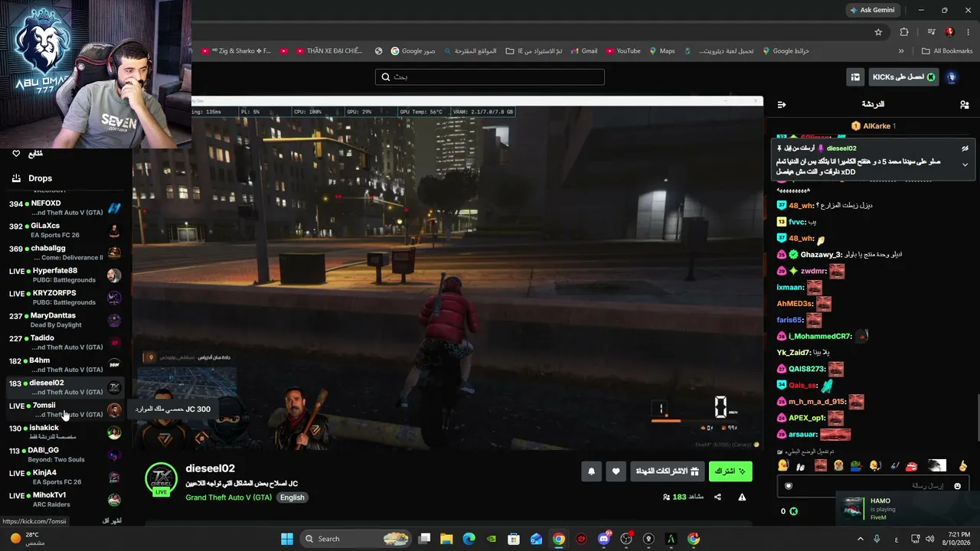Screen dimensions: 980x551
Task: Collapse the chat panel with the arrow icon
Action: pos(781,104)
